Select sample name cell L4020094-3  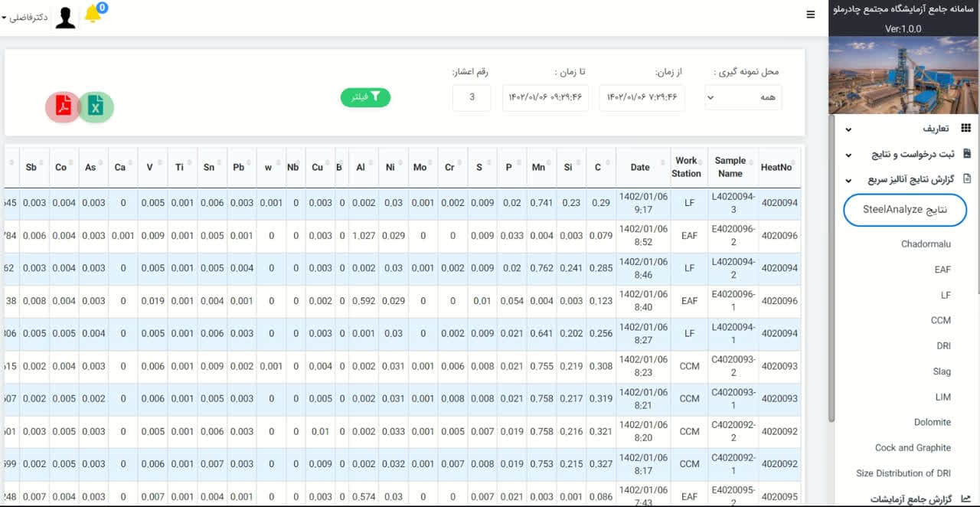733,203
